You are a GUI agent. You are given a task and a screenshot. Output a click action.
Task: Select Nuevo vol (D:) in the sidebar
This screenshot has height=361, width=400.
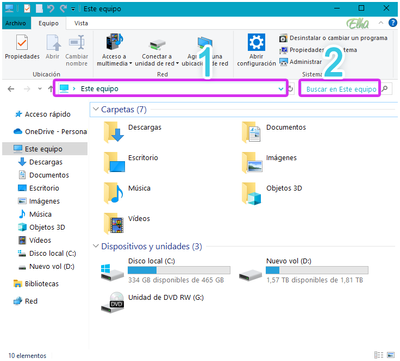tap(46, 266)
